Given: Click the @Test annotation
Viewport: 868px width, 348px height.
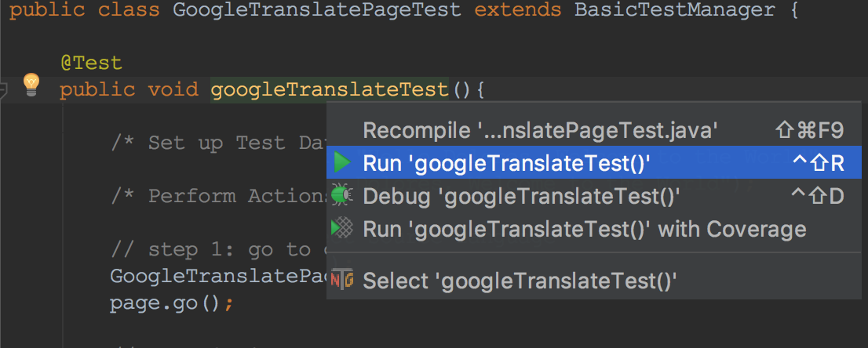Looking at the screenshot, I should [91, 63].
